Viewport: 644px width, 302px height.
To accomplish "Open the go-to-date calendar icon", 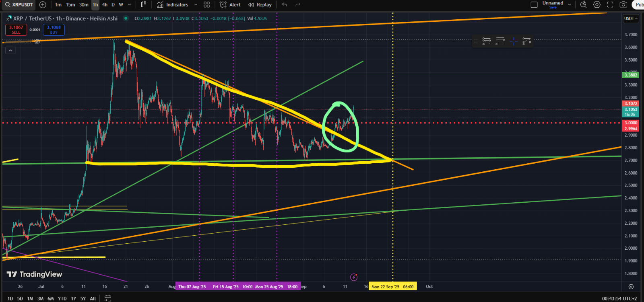I will click(x=108, y=298).
